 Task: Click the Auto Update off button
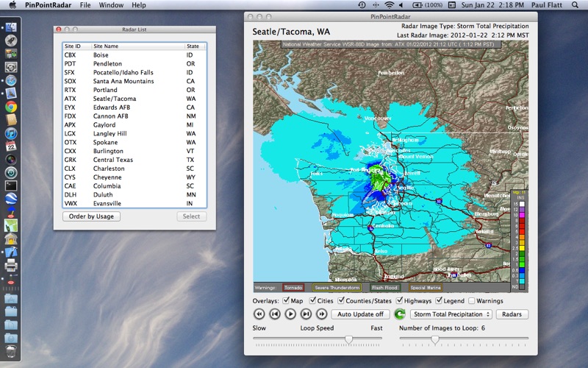tap(360, 314)
